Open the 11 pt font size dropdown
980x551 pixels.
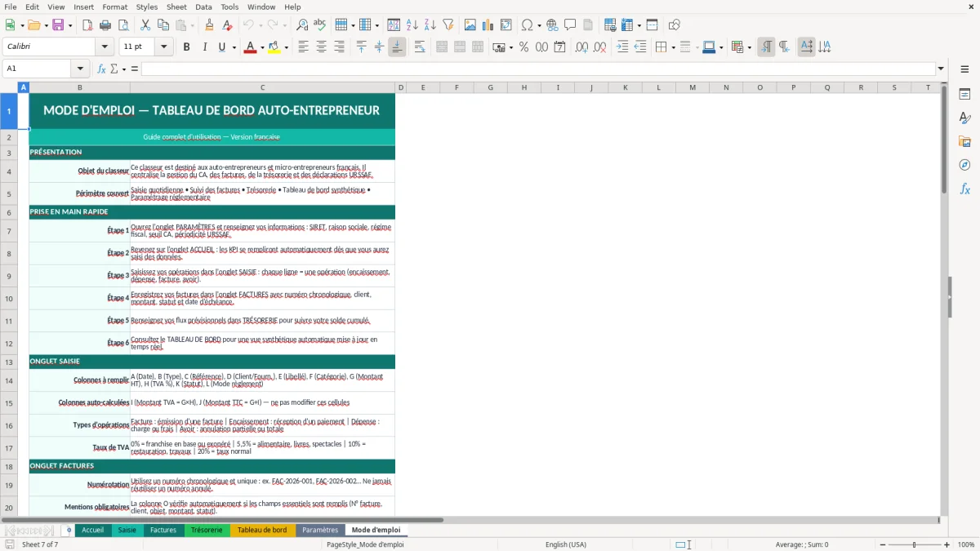click(x=164, y=47)
